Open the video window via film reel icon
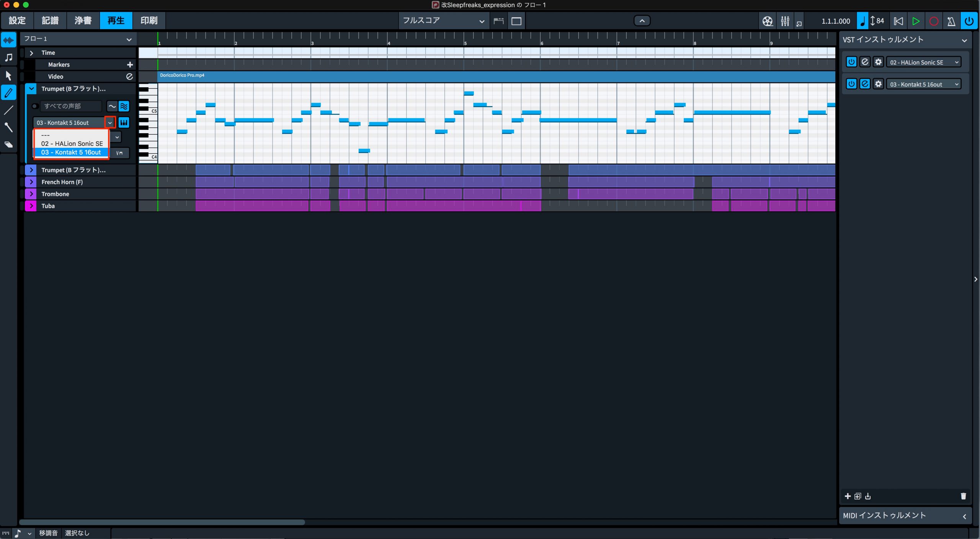 tap(768, 21)
